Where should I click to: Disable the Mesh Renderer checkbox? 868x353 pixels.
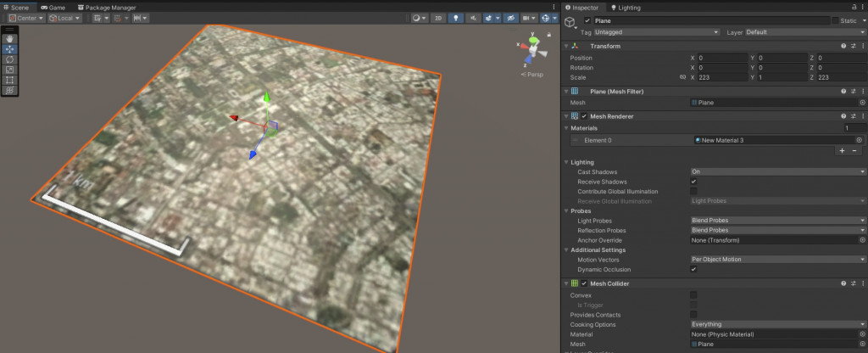[584, 116]
